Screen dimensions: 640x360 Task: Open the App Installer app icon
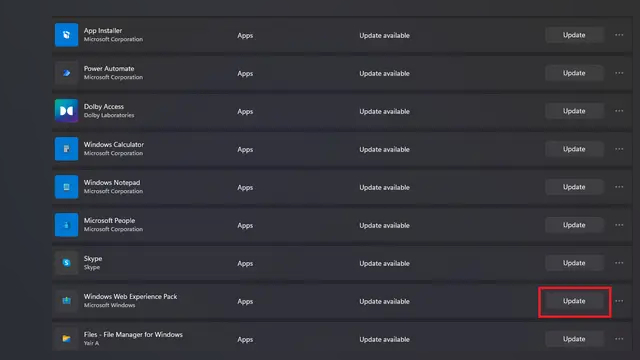[67, 35]
